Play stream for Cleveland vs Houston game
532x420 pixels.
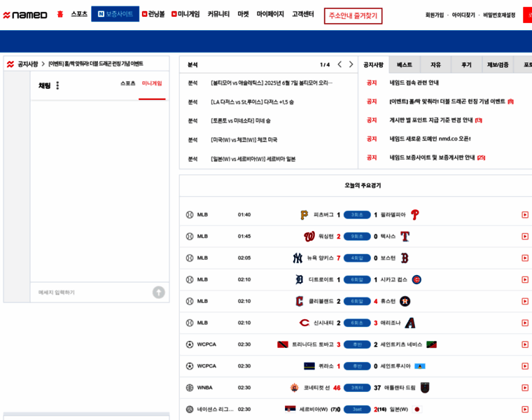tap(525, 301)
